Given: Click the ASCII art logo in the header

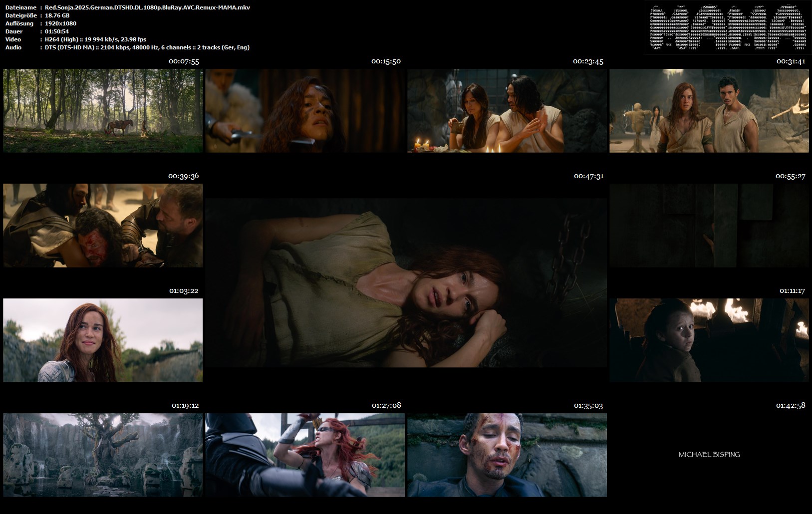Looking at the screenshot, I should click(727, 27).
